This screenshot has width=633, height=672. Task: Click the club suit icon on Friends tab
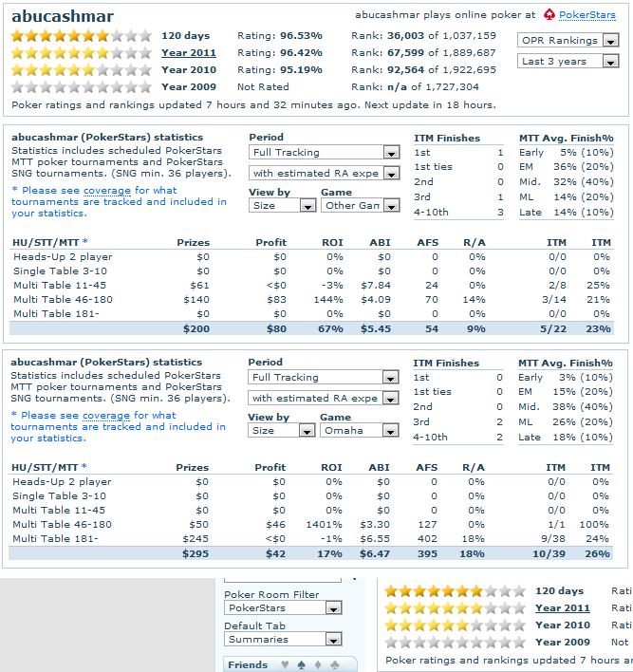click(335, 664)
